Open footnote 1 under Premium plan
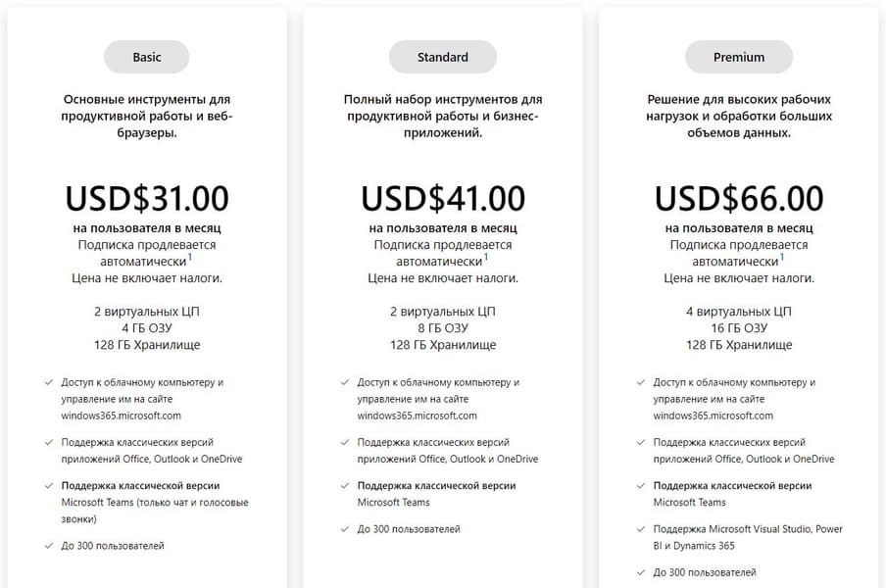The image size is (886, 588). (x=782, y=258)
